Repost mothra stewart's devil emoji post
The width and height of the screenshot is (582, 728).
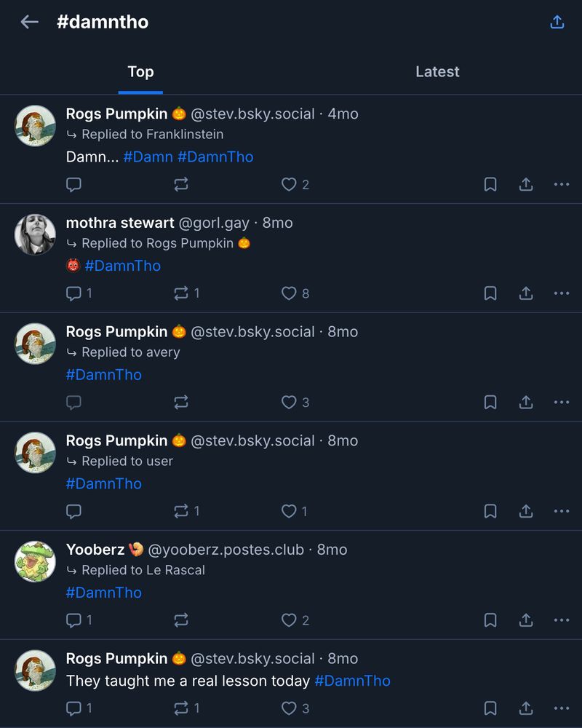(x=180, y=293)
